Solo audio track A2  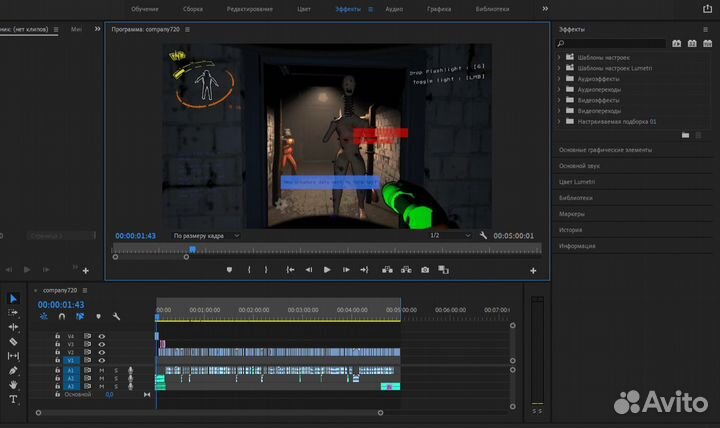(x=115, y=378)
